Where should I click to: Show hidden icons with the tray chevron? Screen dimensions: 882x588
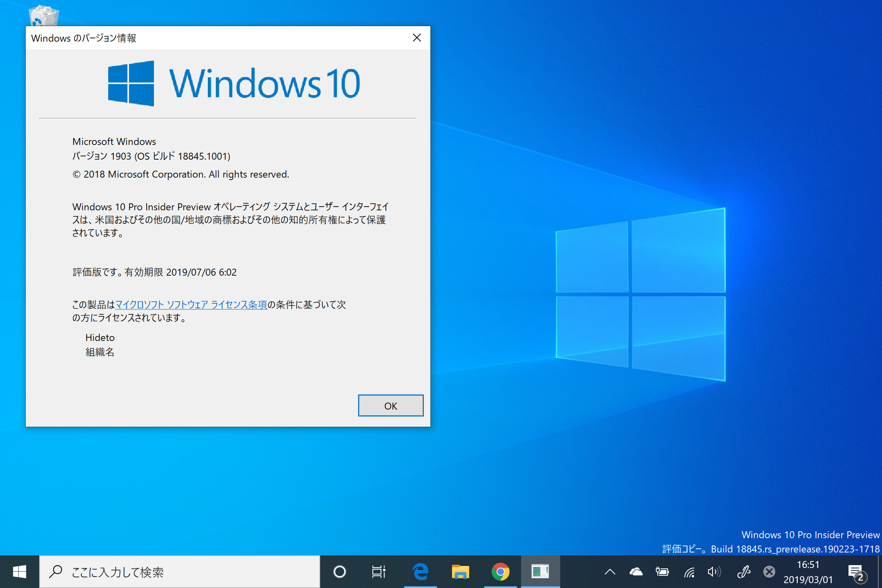click(610, 572)
